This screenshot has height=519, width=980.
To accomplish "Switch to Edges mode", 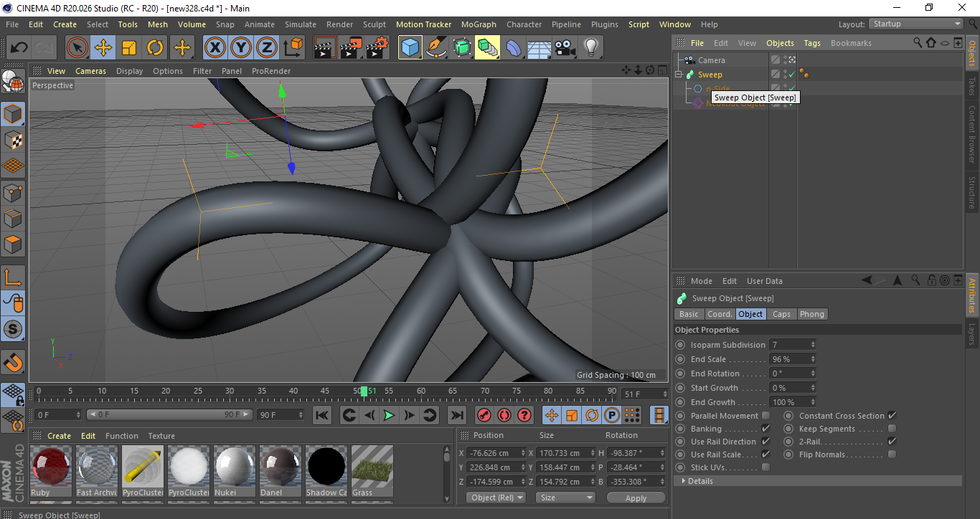I will [13, 218].
